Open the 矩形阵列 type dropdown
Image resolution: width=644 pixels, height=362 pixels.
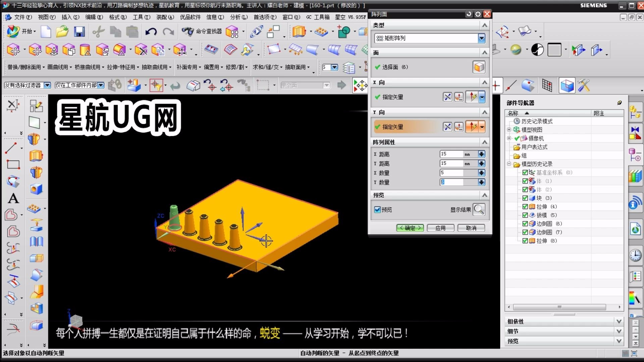482,38
